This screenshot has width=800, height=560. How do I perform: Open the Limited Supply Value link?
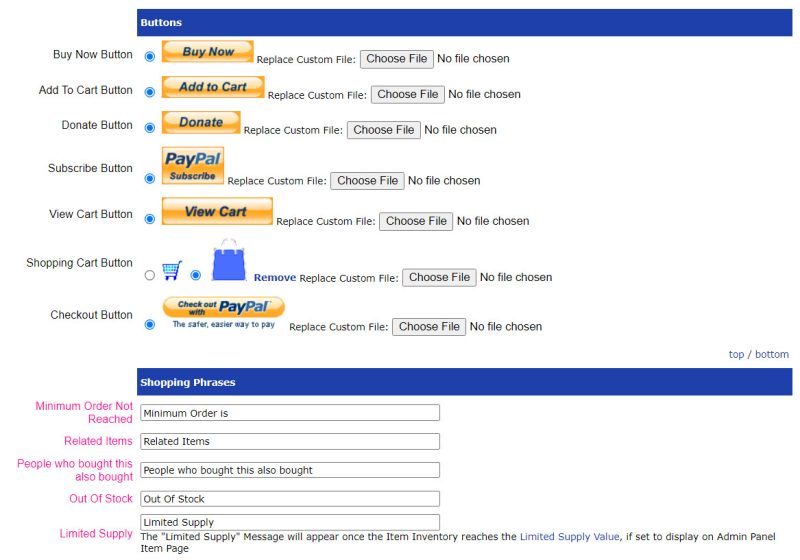(x=569, y=537)
